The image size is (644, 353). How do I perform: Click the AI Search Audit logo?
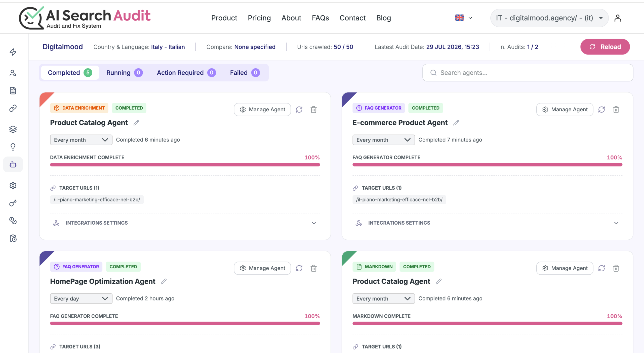pos(85,18)
